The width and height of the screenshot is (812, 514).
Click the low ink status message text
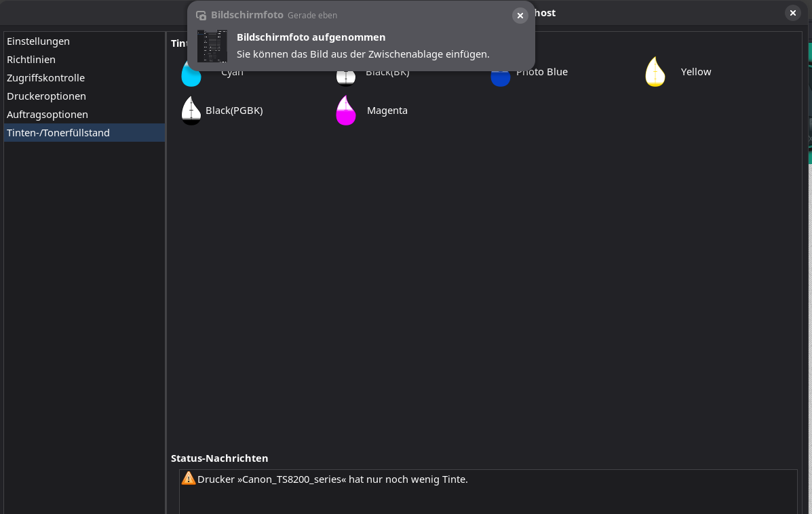[x=332, y=479]
